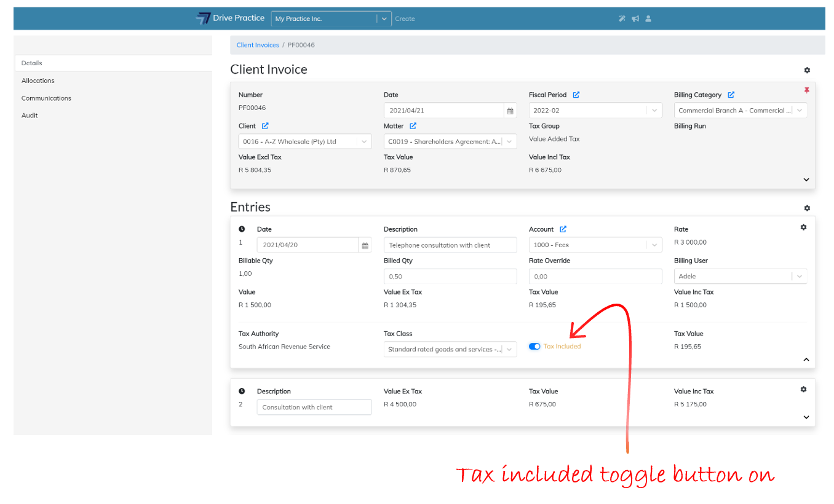Click the red pin icon on invoice card
Screen dimensions: 834x504
[x=806, y=90]
